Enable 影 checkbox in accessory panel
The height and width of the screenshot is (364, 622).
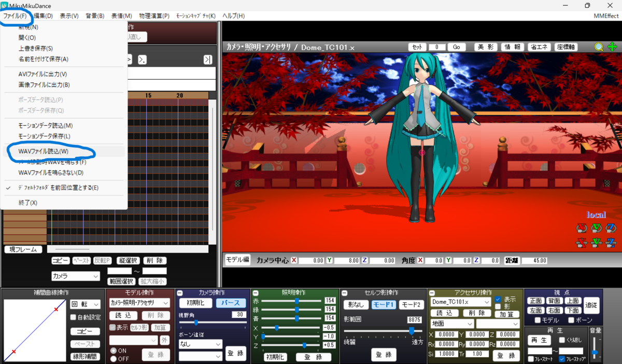(498, 307)
